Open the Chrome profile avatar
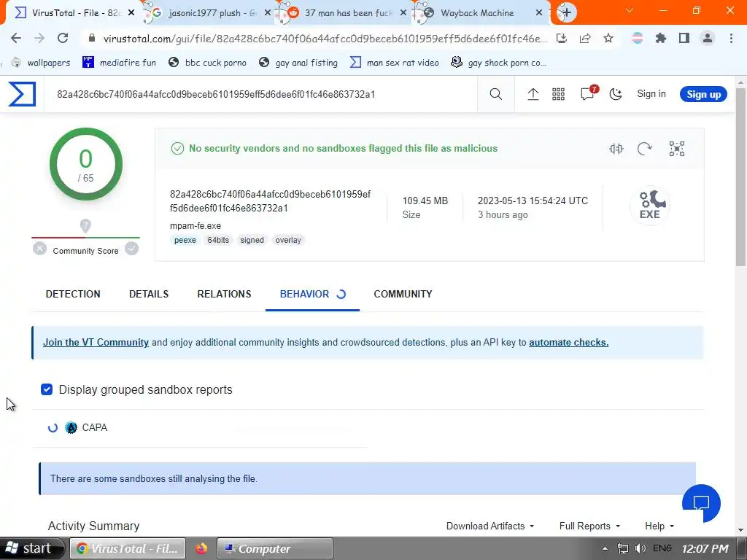 (x=708, y=38)
